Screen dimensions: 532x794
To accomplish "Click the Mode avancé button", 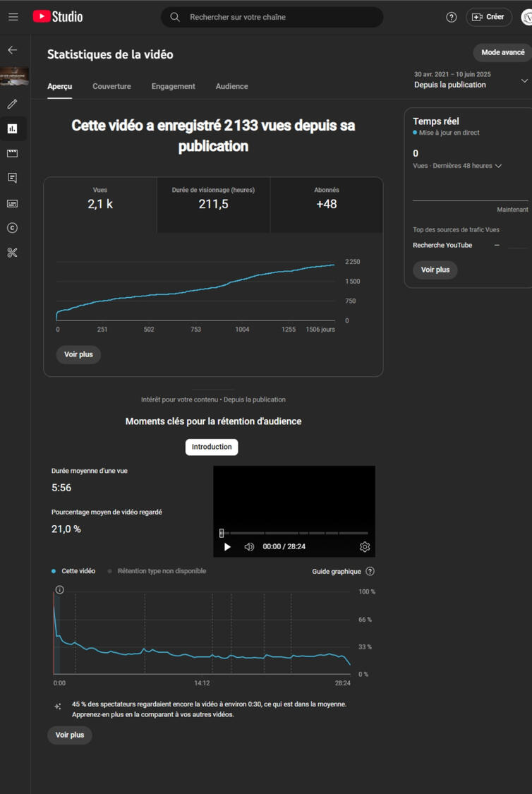I will click(502, 52).
